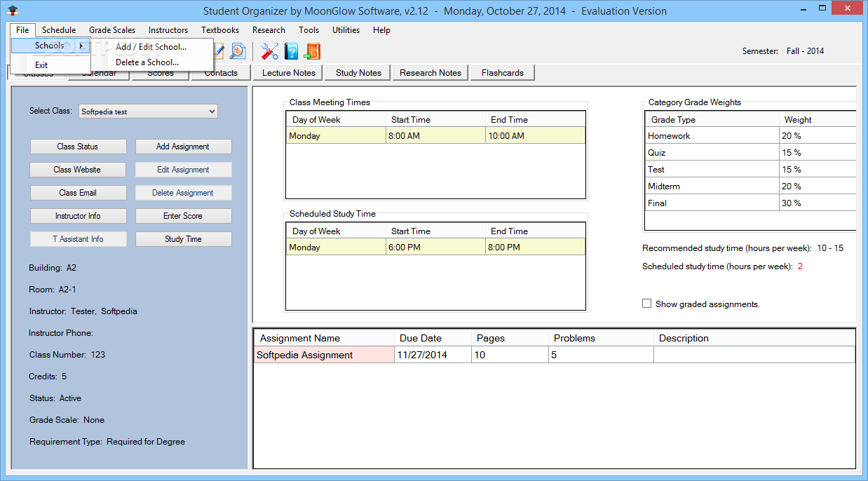This screenshot has height=481, width=868.
Task: Click the Grade Type column header
Action: pyautogui.click(x=712, y=120)
